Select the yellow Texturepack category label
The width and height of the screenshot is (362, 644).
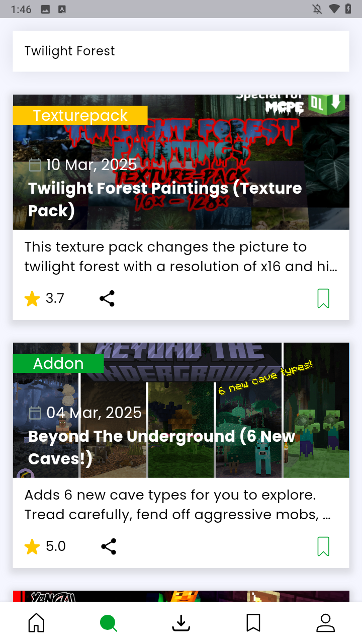pyautogui.click(x=80, y=115)
